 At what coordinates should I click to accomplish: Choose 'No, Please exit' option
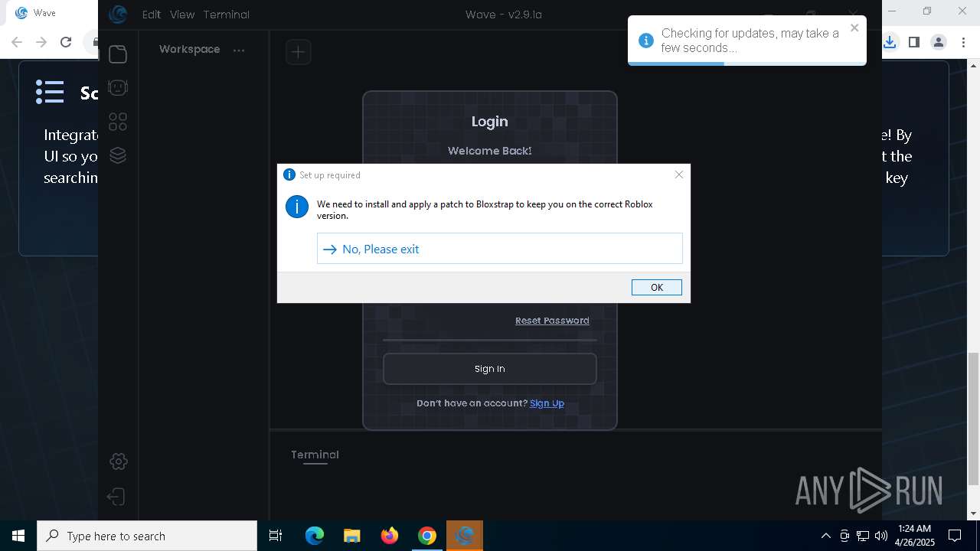pyautogui.click(x=499, y=249)
